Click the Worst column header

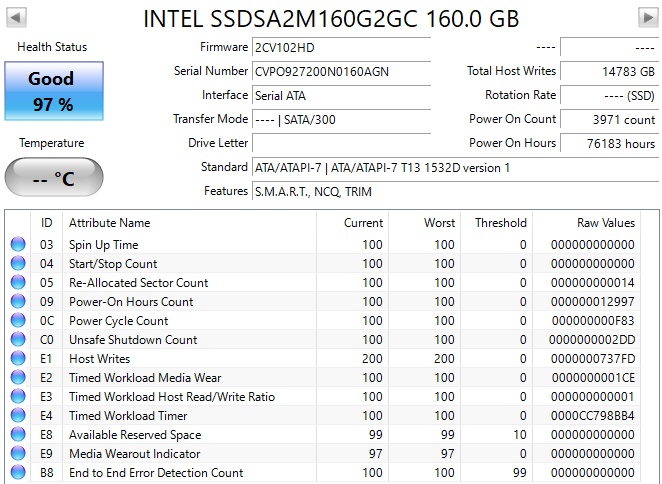(425, 223)
